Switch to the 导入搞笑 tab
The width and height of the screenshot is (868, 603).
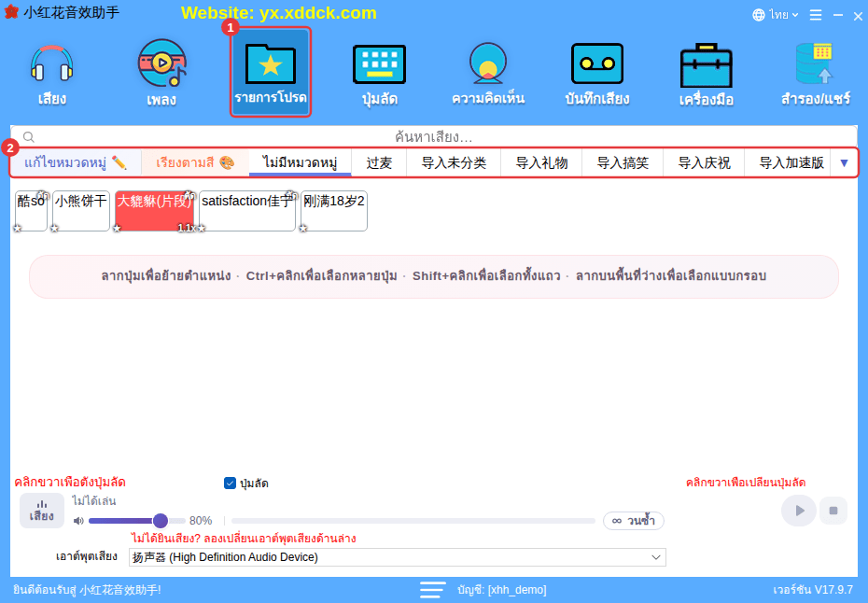point(623,162)
